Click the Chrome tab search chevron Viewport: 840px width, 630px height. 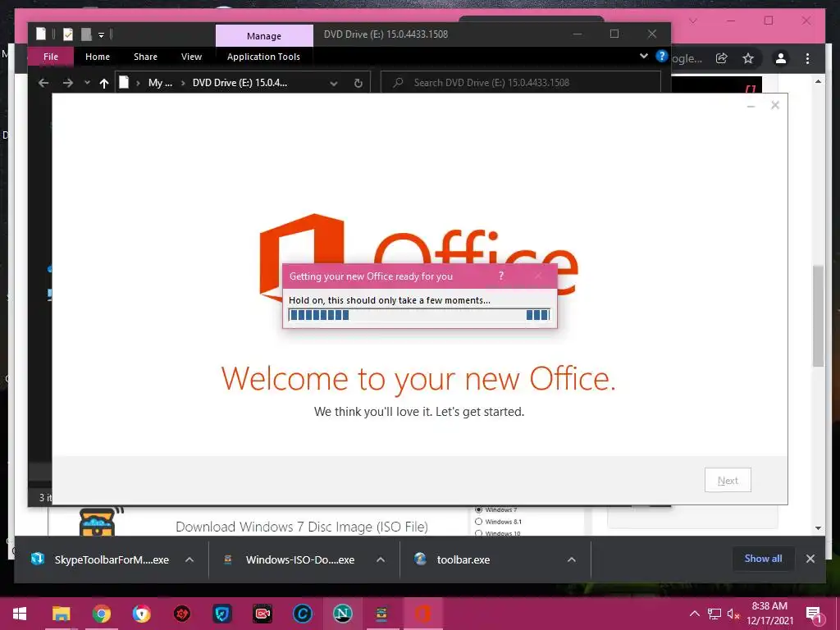692,21
